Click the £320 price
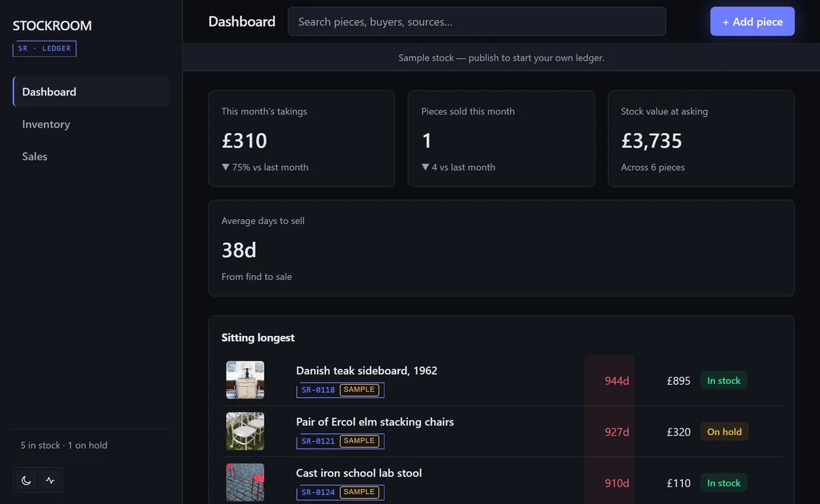Viewport: 820px width, 504px height. click(679, 432)
